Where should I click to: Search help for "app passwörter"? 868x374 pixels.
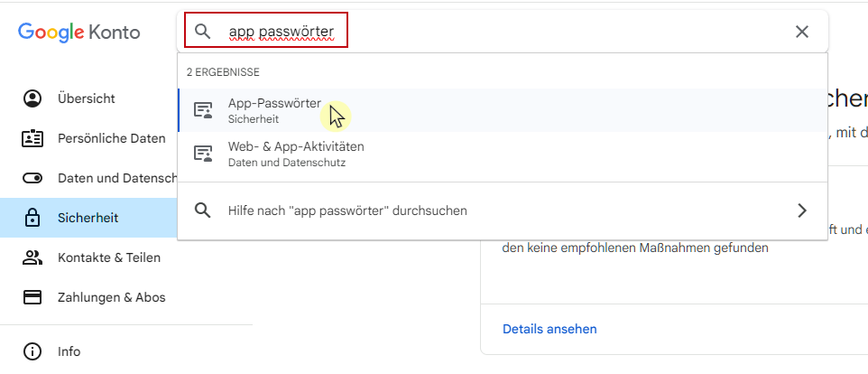tap(503, 210)
